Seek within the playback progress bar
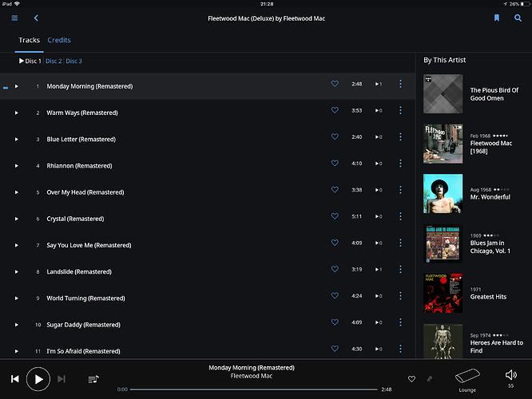Viewport: 532px width, 399px height. pyautogui.click(x=254, y=389)
